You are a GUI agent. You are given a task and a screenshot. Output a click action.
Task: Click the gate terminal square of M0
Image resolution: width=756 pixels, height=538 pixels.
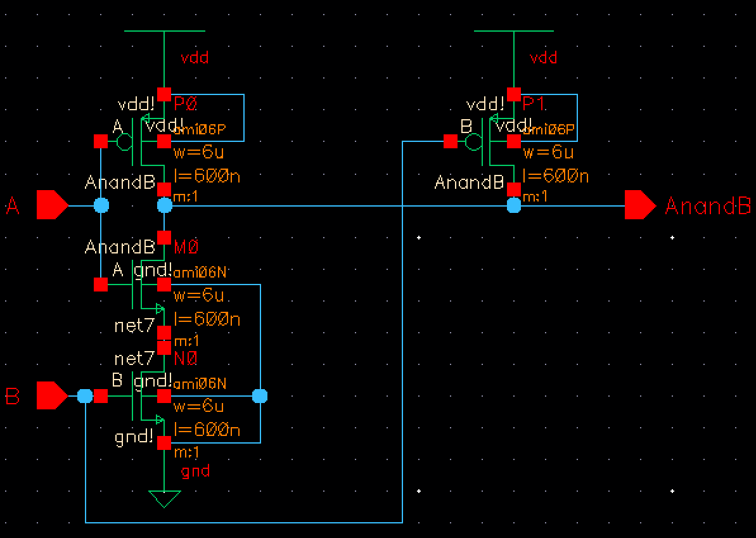[x=101, y=285]
